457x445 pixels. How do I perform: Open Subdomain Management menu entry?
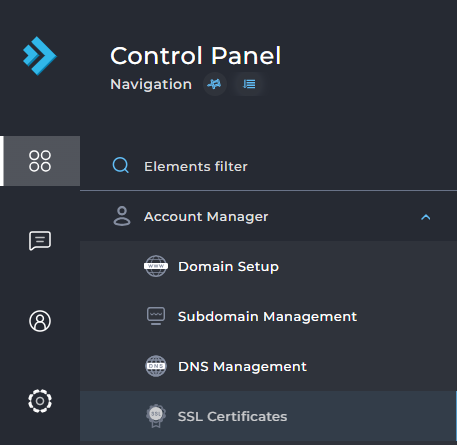tap(268, 316)
